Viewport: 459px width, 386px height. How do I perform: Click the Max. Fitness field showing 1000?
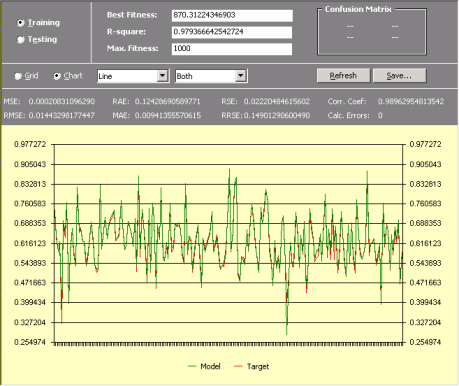(232, 49)
